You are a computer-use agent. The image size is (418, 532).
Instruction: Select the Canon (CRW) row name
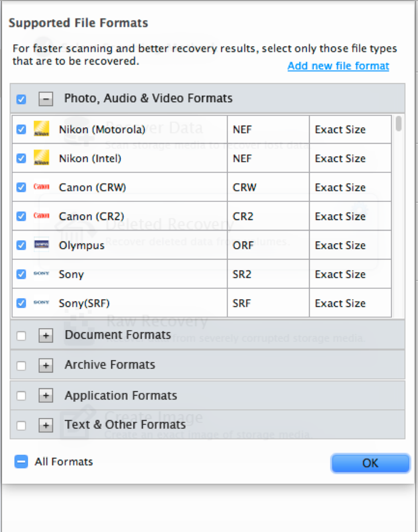tap(92, 187)
